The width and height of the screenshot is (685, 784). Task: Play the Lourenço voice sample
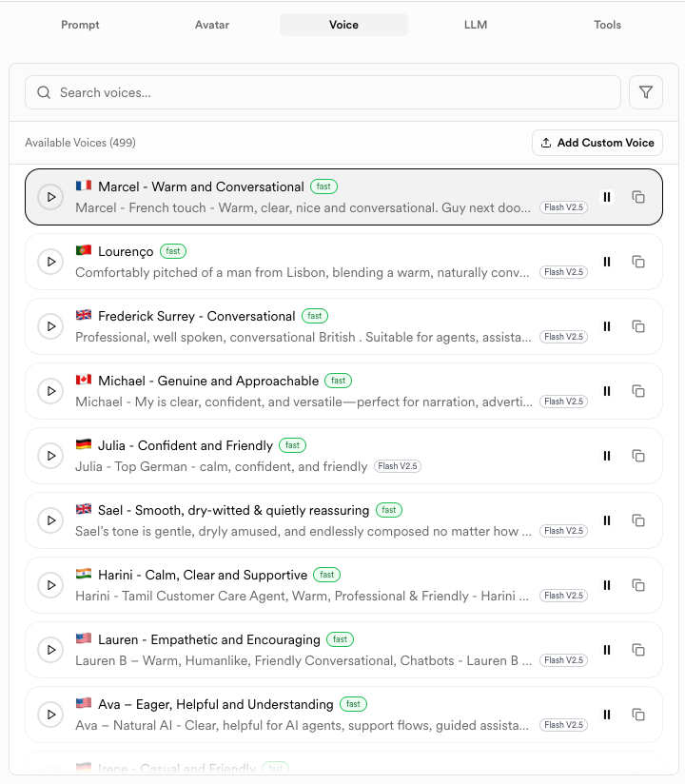(50, 262)
